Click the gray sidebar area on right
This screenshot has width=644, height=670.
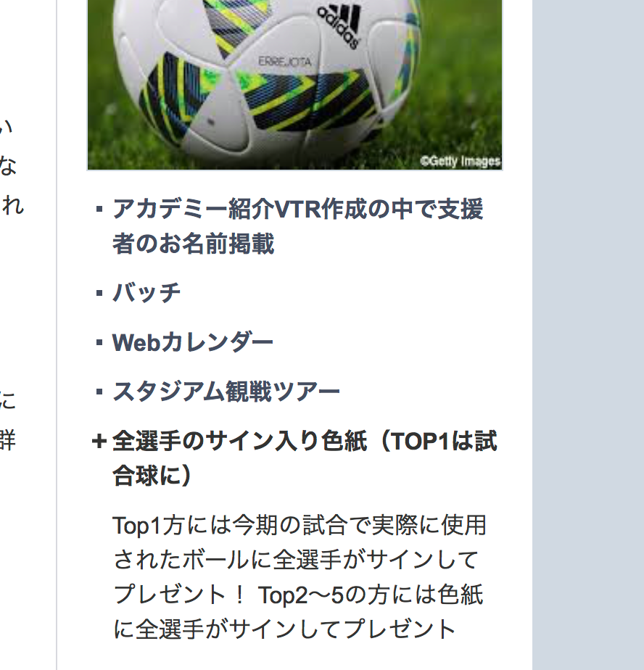click(x=588, y=335)
